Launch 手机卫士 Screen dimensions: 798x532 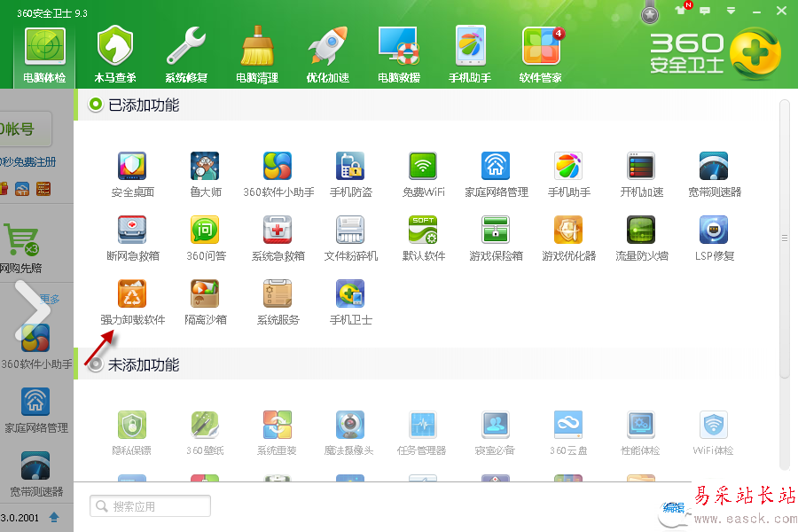point(350,302)
